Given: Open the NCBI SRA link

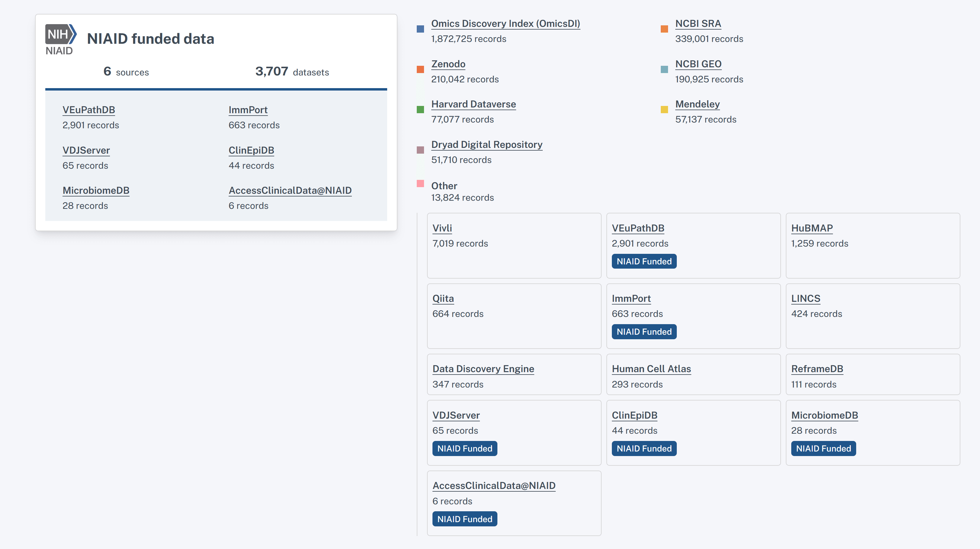Looking at the screenshot, I should [x=698, y=24].
